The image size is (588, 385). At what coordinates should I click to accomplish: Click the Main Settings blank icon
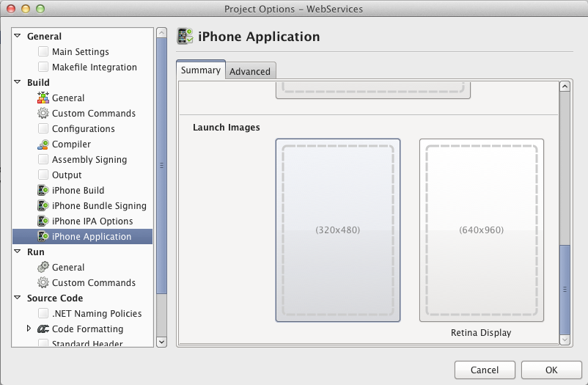pyautogui.click(x=43, y=51)
